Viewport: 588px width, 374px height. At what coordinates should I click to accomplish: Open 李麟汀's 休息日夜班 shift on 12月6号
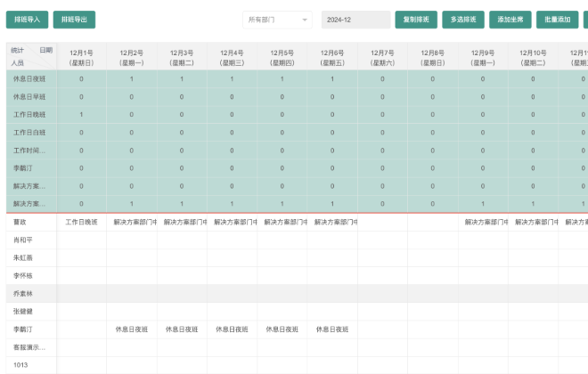tap(332, 329)
